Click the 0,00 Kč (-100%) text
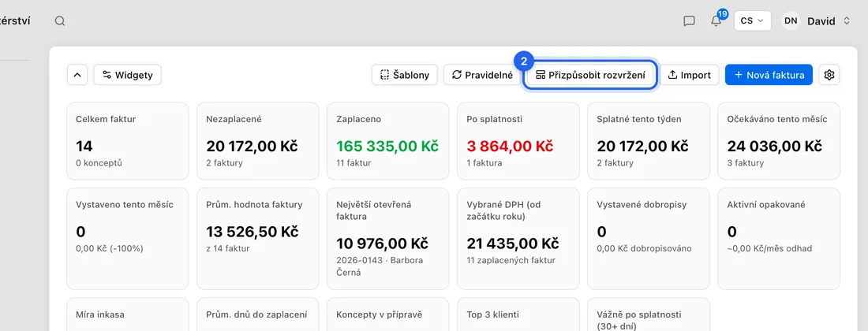The image size is (868, 331). coord(110,248)
